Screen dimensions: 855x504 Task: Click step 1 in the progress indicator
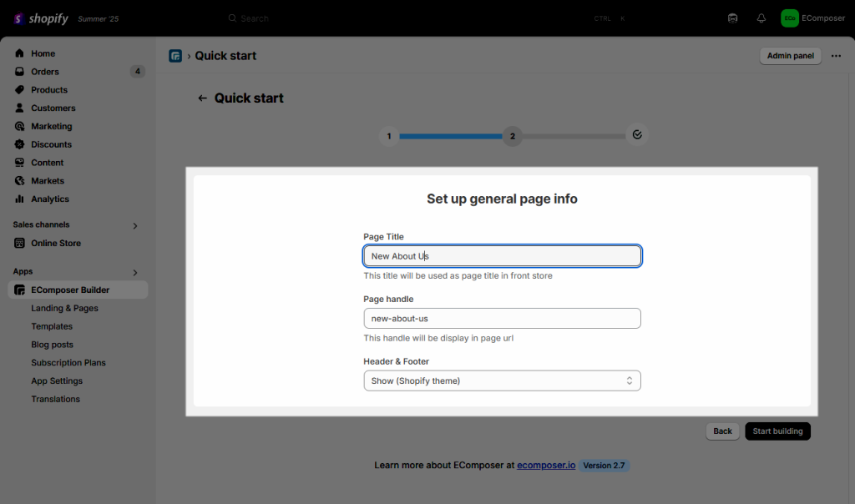[389, 136]
